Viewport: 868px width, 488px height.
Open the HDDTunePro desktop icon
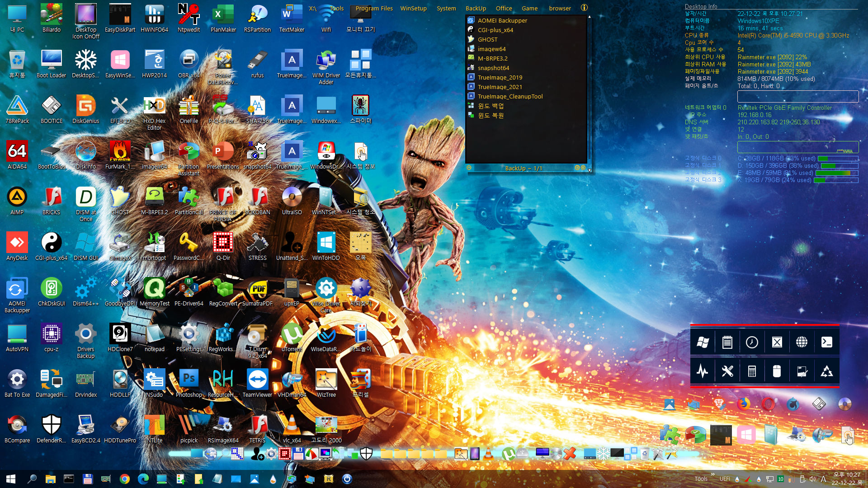pos(120,429)
